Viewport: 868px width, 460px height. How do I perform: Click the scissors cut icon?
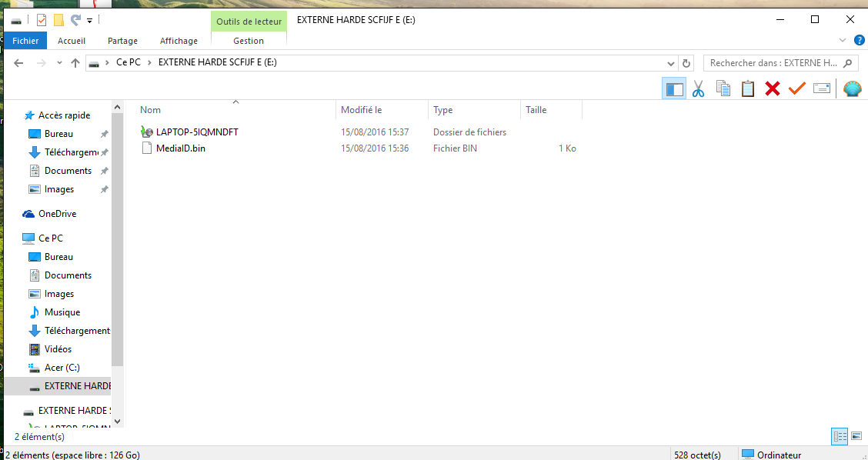coord(698,88)
